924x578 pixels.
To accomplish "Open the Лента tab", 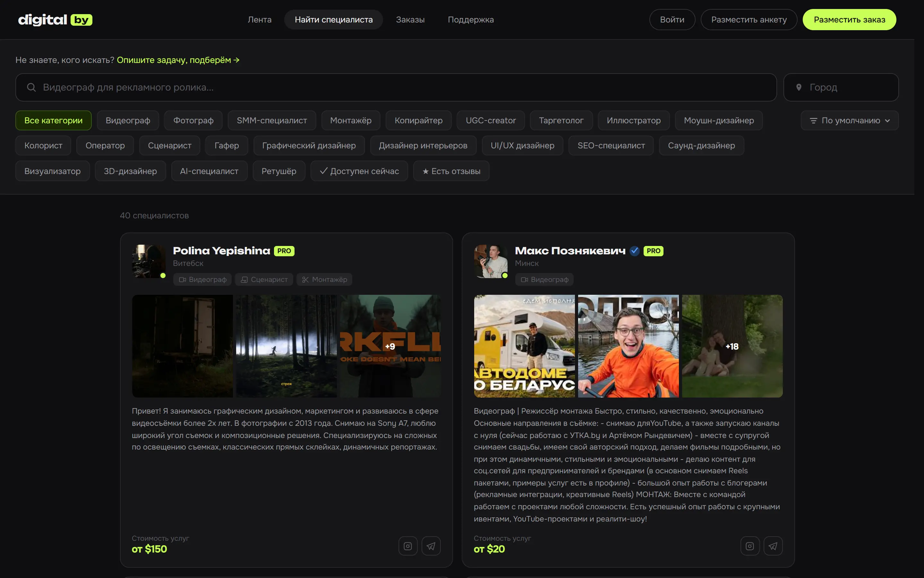I will (260, 20).
